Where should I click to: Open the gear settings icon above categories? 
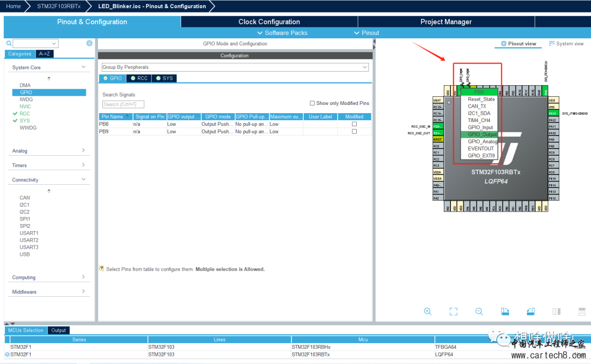pos(89,43)
